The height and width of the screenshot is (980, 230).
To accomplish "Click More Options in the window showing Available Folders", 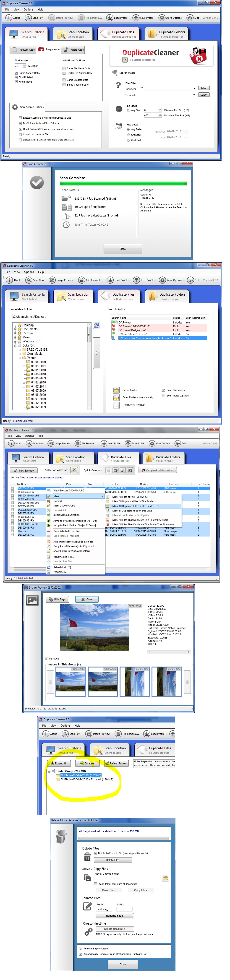I will pyautogui.click(x=172, y=280).
